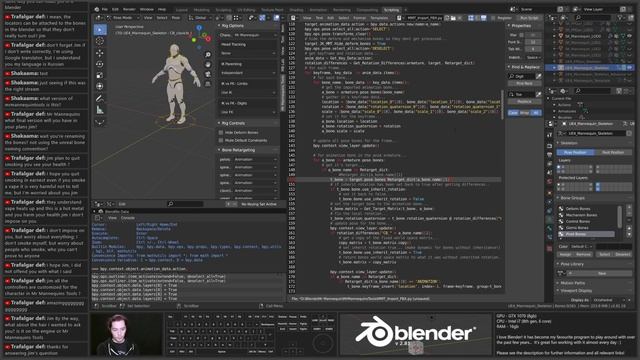This screenshot has height=360, width=640.
Task: Select the Transform tool in viewport toolbar
Action: (x=100, y=86)
